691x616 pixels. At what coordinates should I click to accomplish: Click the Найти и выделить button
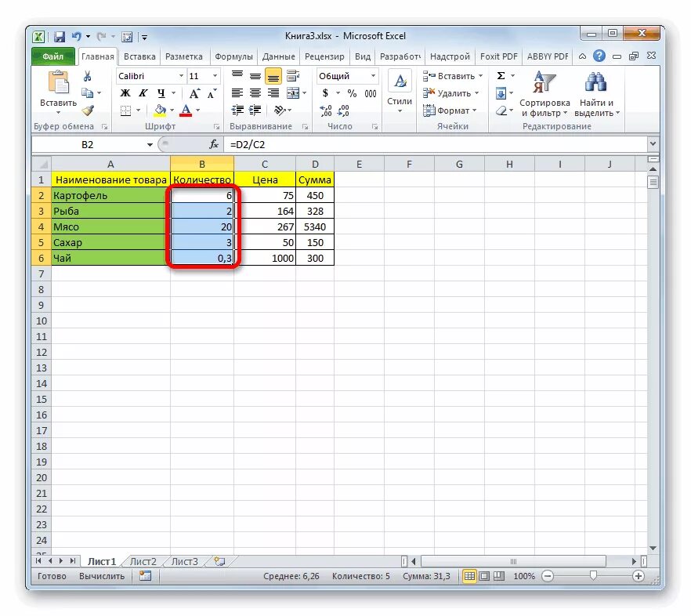pos(596,94)
